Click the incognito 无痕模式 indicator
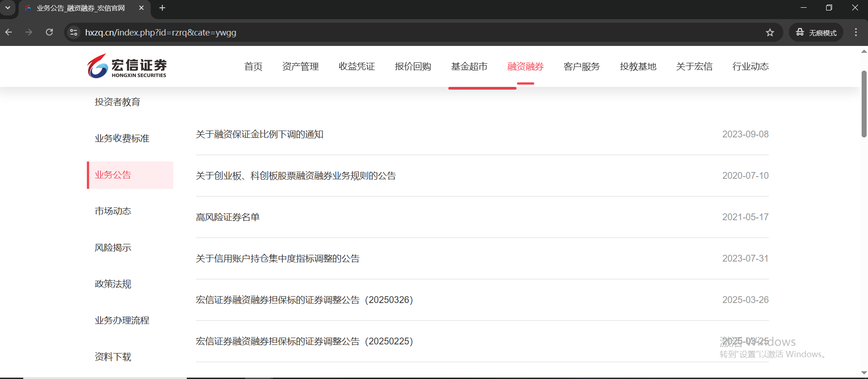The width and height of the screenshot is (868, 379). point(816,32)
